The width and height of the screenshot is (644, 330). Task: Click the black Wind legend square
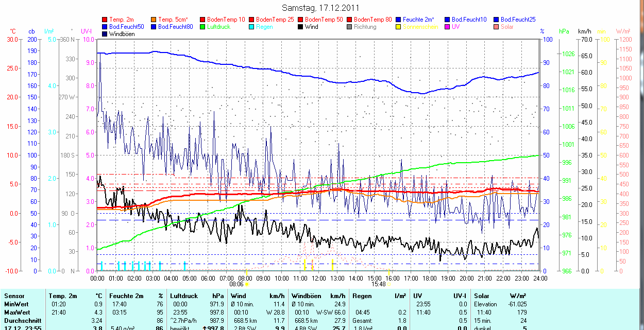point(301,27)
